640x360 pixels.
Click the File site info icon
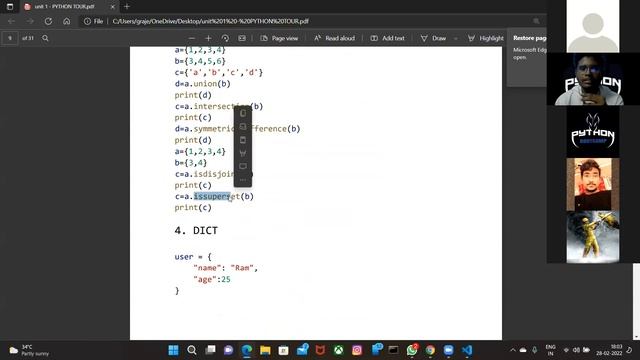(x=93, y=21)
